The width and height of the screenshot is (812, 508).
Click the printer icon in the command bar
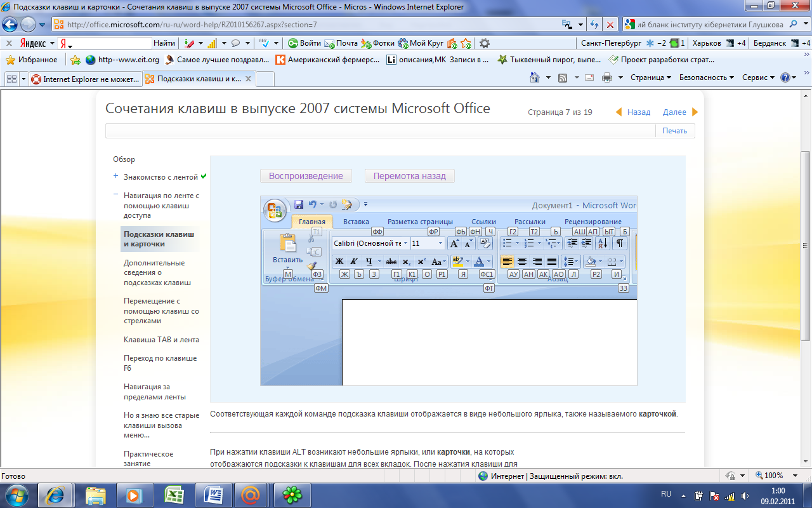pos(606,77)
